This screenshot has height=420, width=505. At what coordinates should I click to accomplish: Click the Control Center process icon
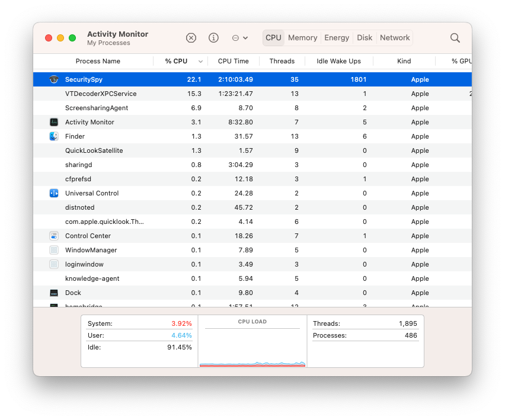coord(54,236)
